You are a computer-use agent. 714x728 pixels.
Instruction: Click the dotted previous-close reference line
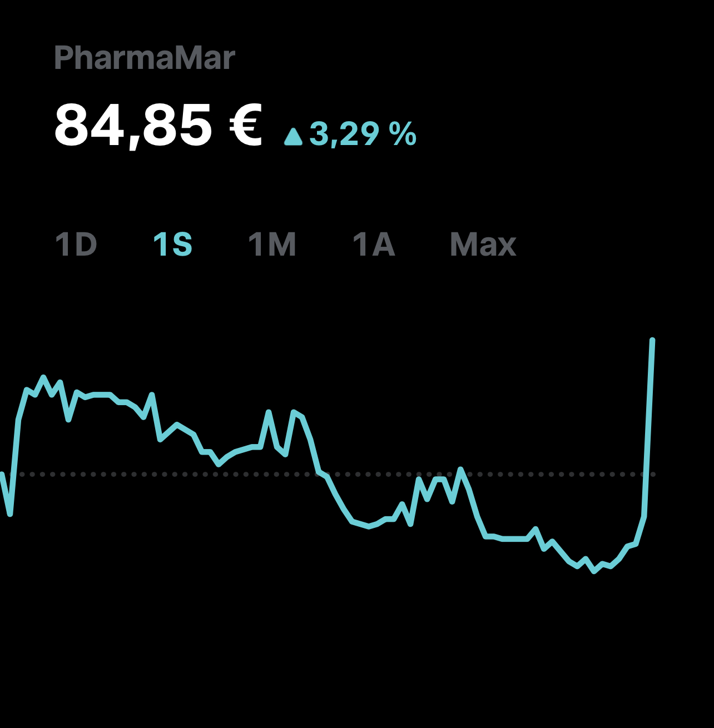337,474
